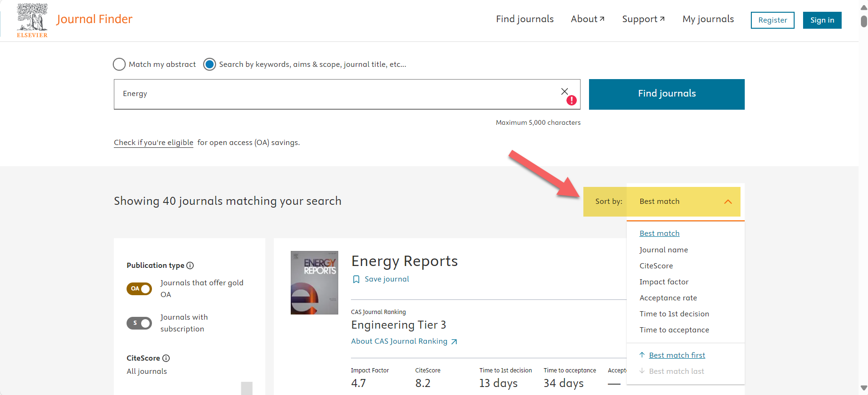This screenshot has width=868, height=395.
Task: Open the Energy Reports journal title
Action: tap(405, 261)
